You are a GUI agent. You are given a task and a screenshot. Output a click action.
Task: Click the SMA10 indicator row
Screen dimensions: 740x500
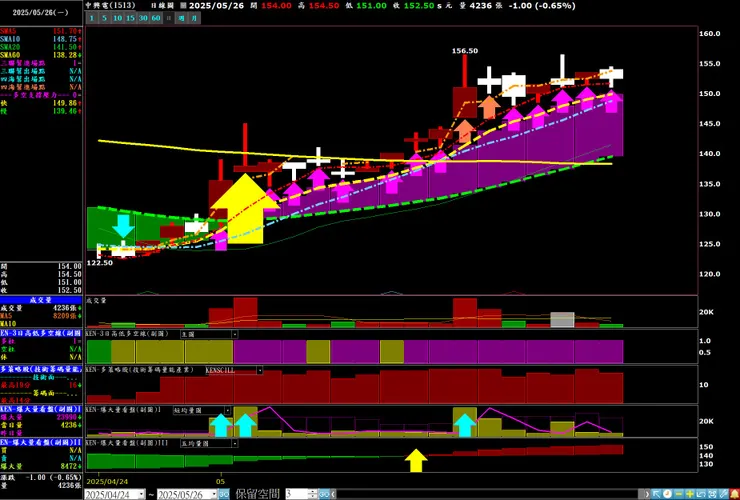click(x=41, y=39)
